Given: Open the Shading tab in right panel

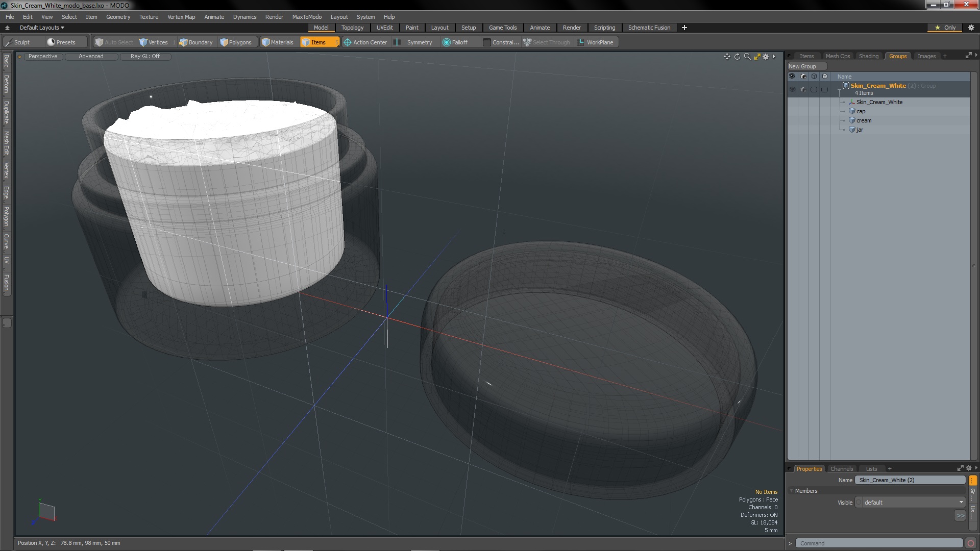Looking at the screenshot, I should [868, 56].
